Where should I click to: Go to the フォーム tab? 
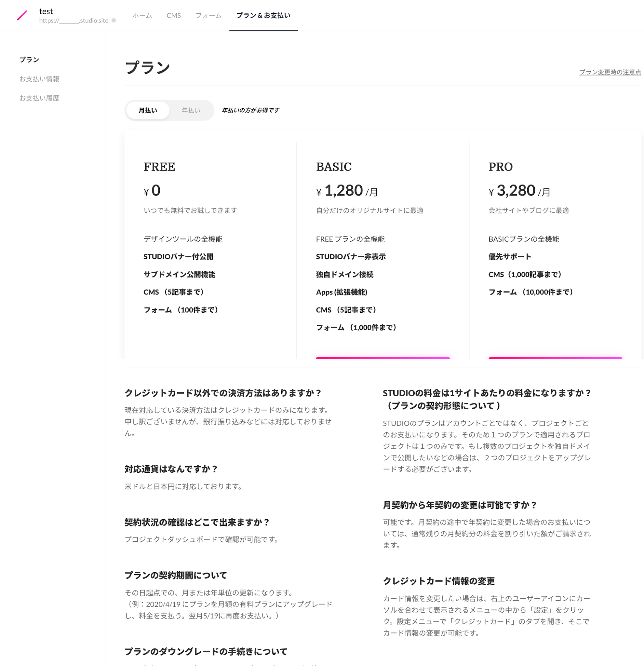click(208, 16)
